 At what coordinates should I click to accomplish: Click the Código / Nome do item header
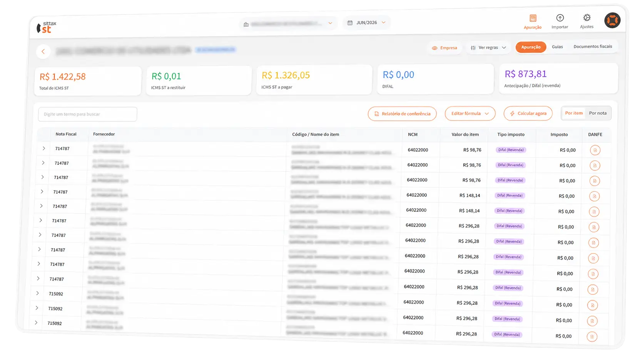[316, 135]
